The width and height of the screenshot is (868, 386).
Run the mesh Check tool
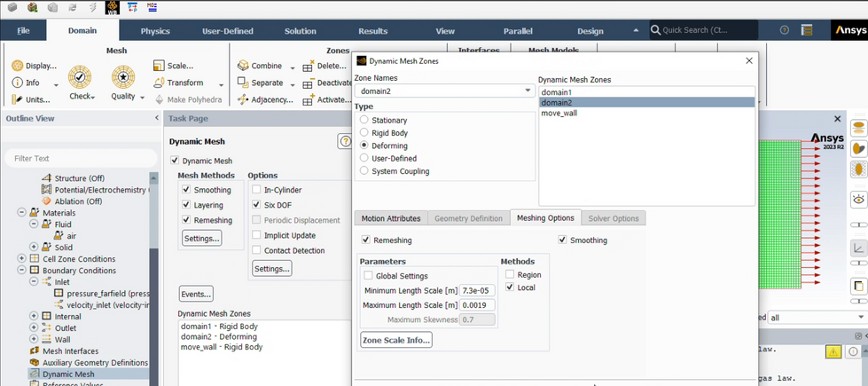pos(80,77)
